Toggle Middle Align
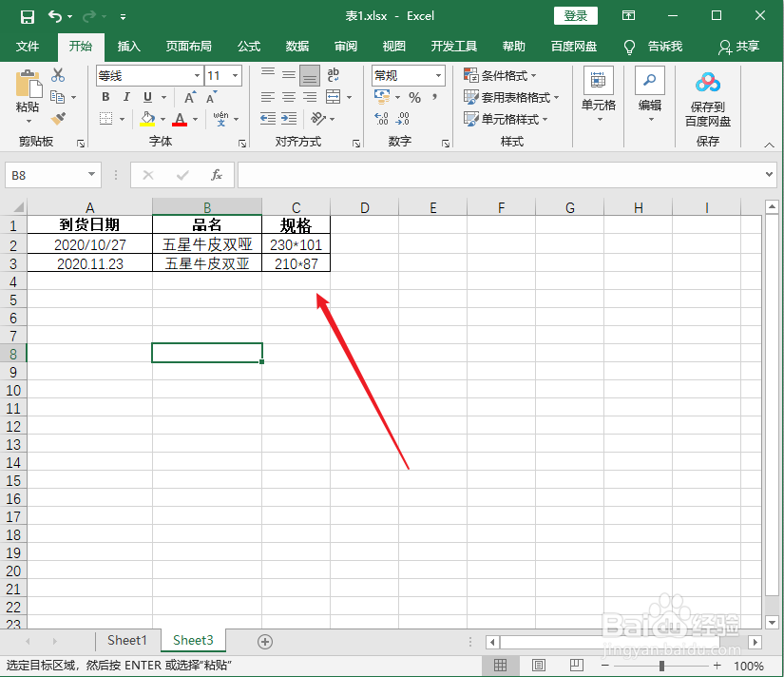This screenshot has height=677, width=784. 289,75
